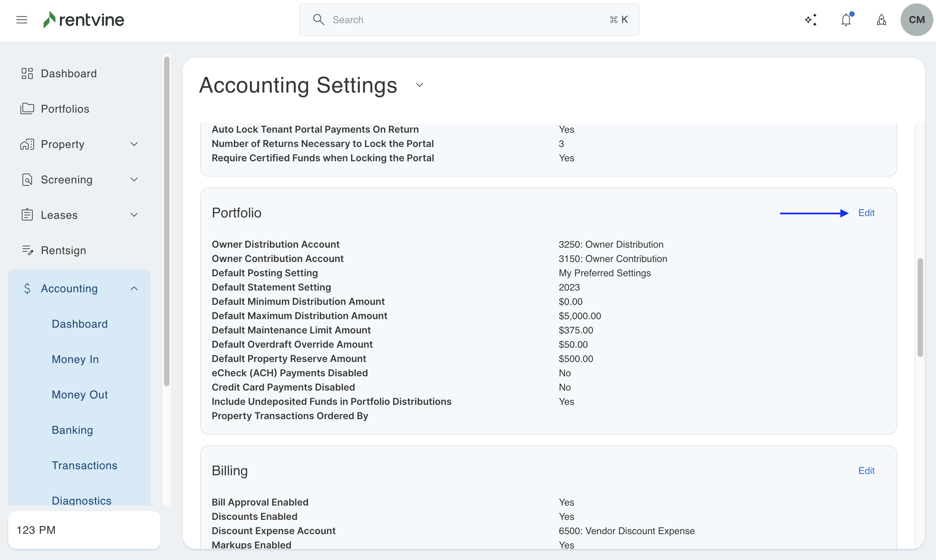This screenshot has height=560, width=936.
Task: Edit the Billing settings section
Action: (866, 471)
